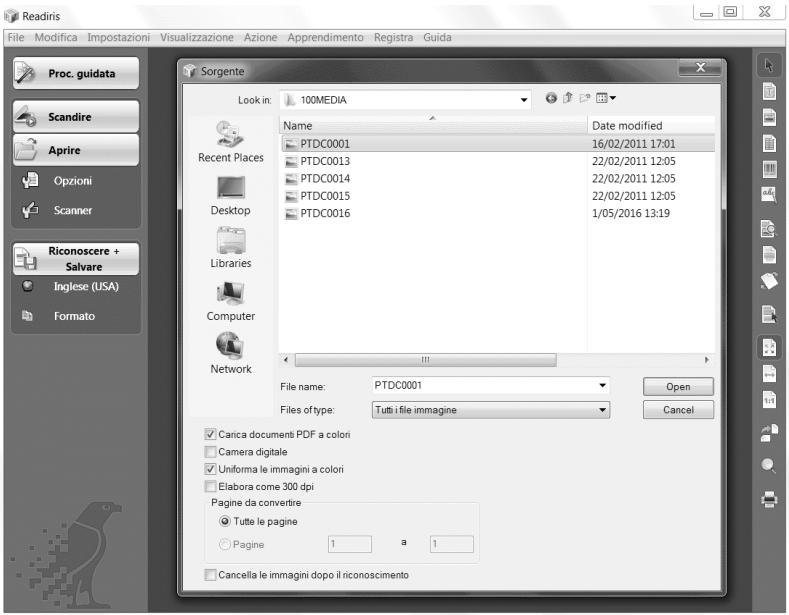Open Desktop in dialog sidebar

(x=230, y=196)
